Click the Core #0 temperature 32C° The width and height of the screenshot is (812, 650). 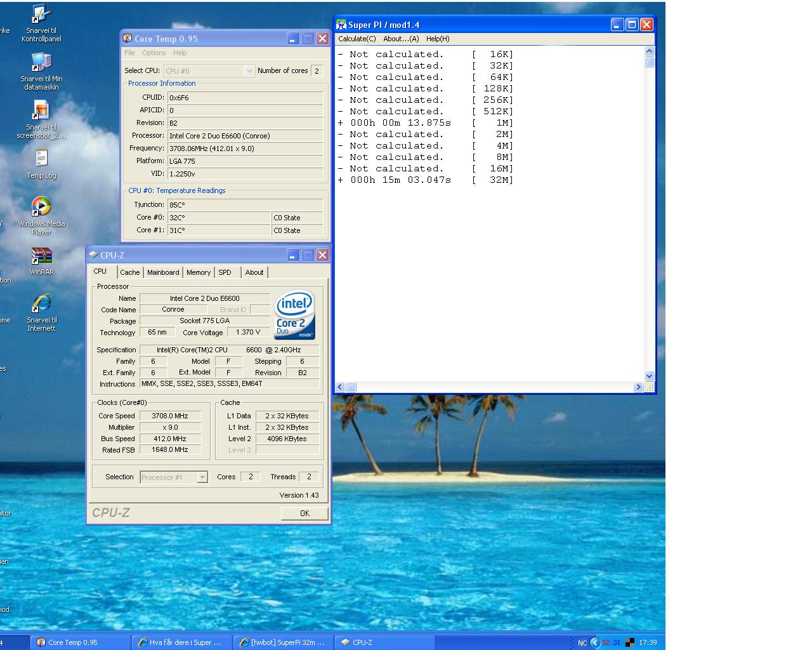(x=219, y=218)
